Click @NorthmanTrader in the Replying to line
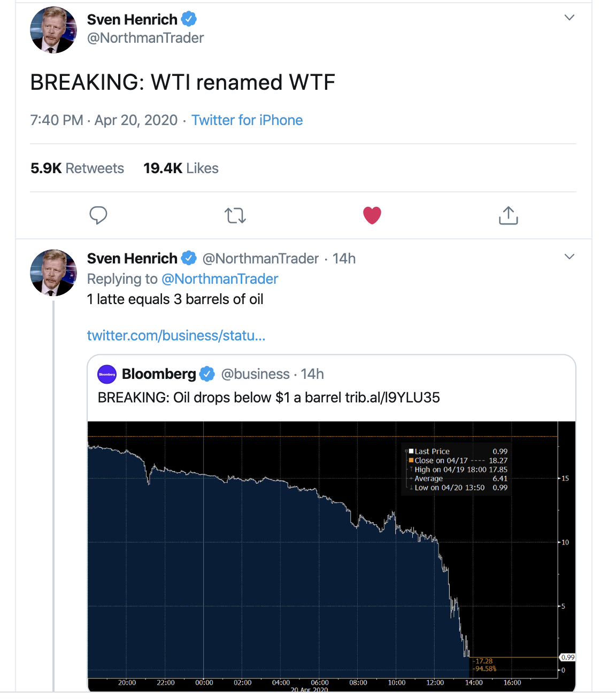The image size is (616, 699). pos(220,279)
